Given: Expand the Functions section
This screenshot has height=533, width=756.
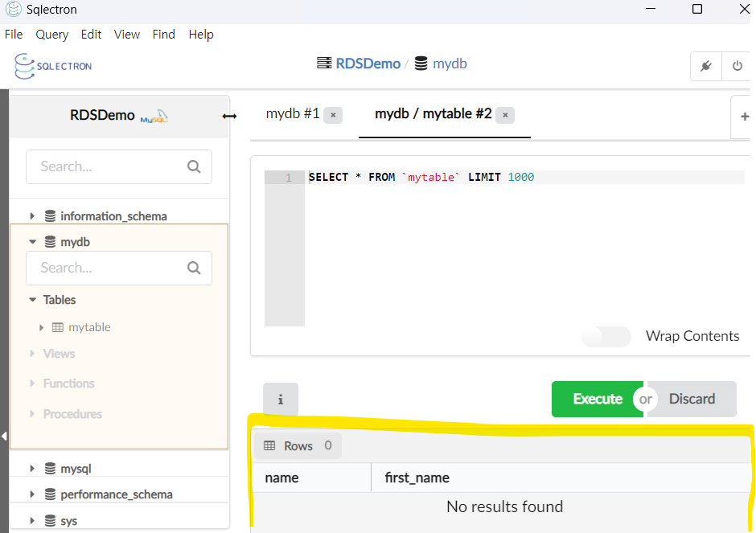Looking at the screenshot, I should pyautogui.click(x=32, y=383).
